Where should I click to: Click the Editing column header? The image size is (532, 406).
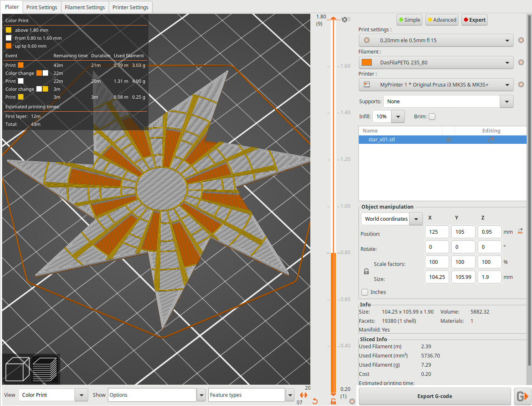click(x=491, y=131)
